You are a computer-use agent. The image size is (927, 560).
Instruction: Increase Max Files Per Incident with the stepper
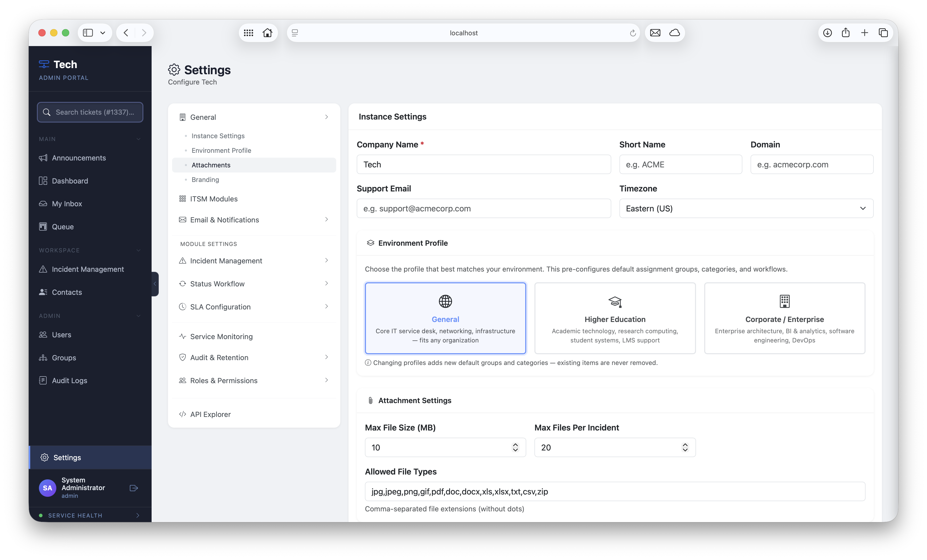(685, 445)
